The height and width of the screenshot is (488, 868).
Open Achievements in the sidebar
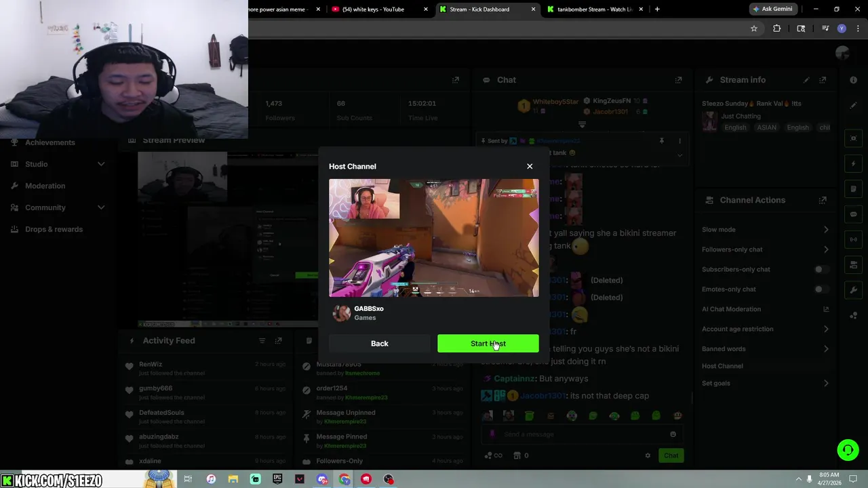50,142
